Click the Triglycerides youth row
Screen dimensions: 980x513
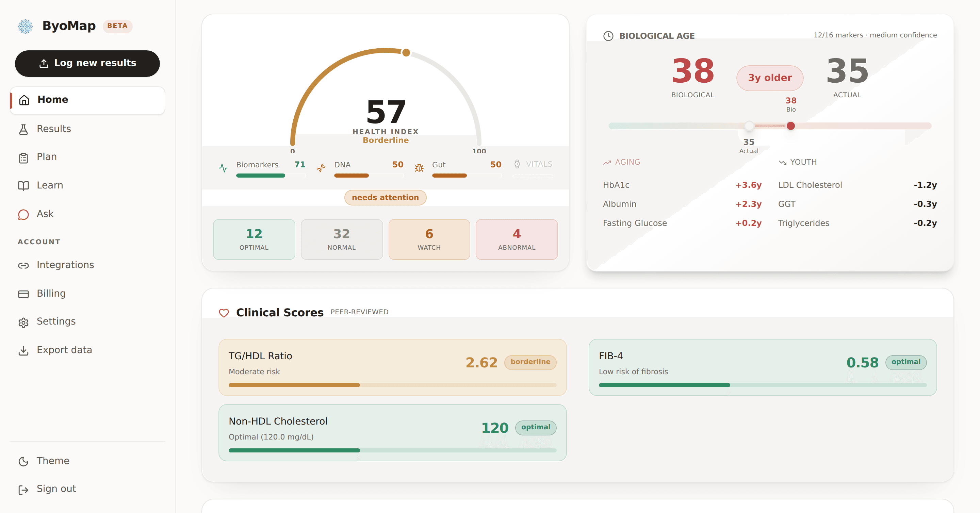[x=857, y=223]
